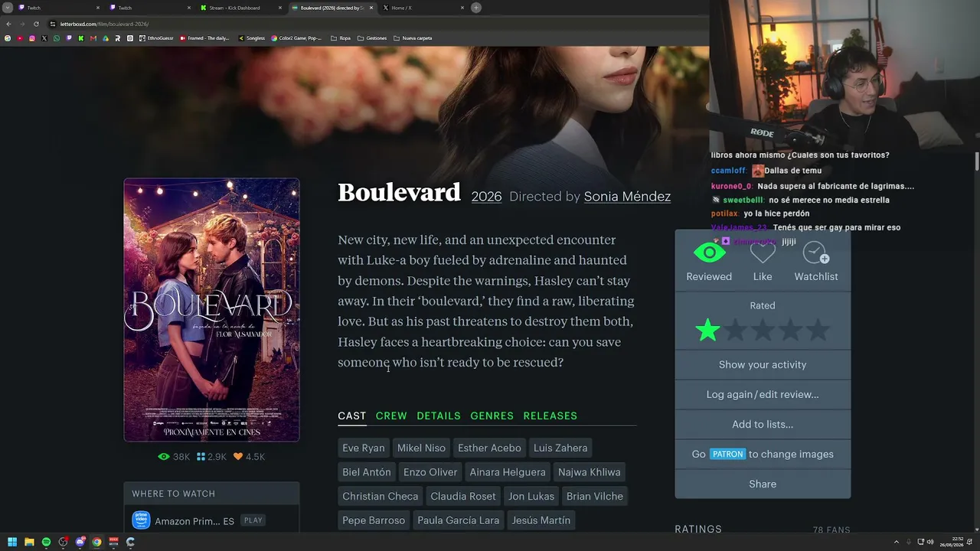Click the PATRON badge
980x551 pixels.
[x=727, y=454]
